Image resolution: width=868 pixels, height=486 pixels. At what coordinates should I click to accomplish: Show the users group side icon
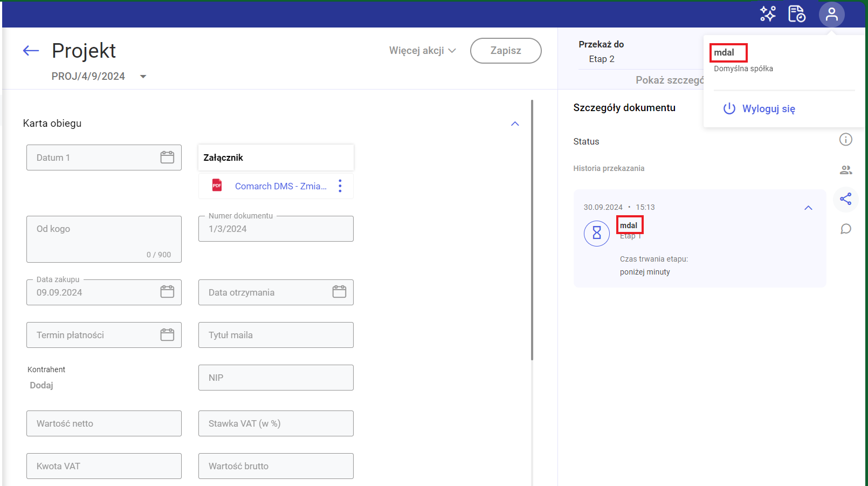(845, 170)
